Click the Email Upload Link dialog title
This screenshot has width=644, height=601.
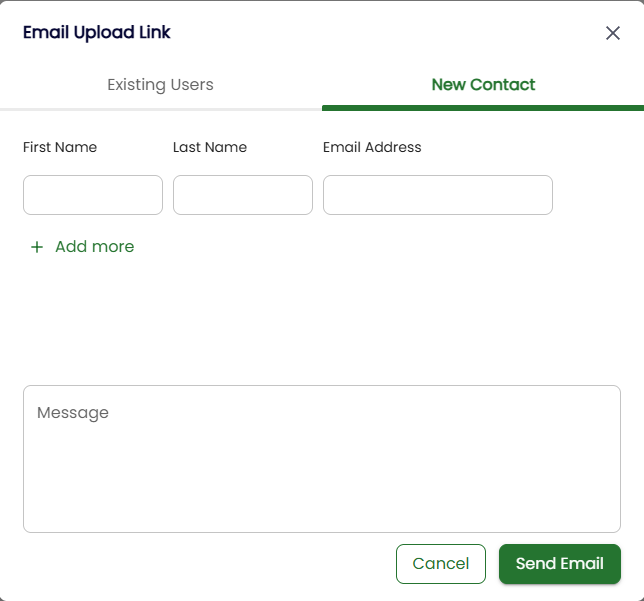click(x=97, y=32)
